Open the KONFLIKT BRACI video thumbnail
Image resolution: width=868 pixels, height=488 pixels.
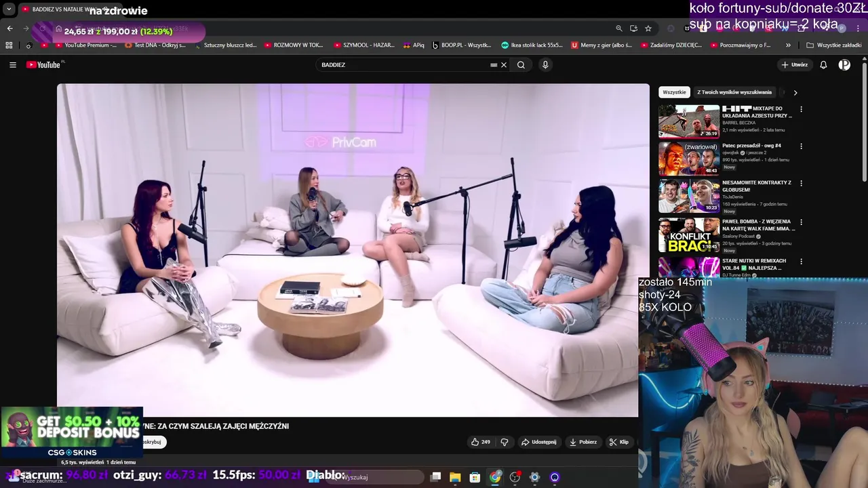pos(689,235)
